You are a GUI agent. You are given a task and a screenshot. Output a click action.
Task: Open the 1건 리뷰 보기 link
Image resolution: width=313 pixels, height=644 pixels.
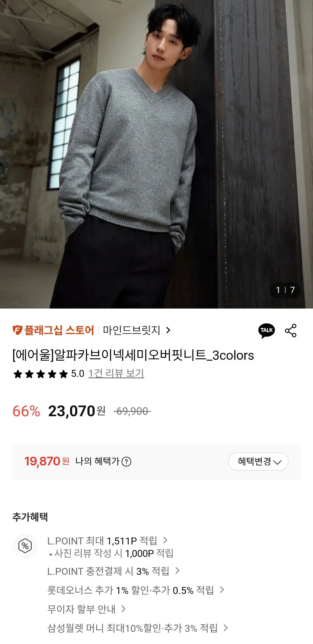point(116,374)
